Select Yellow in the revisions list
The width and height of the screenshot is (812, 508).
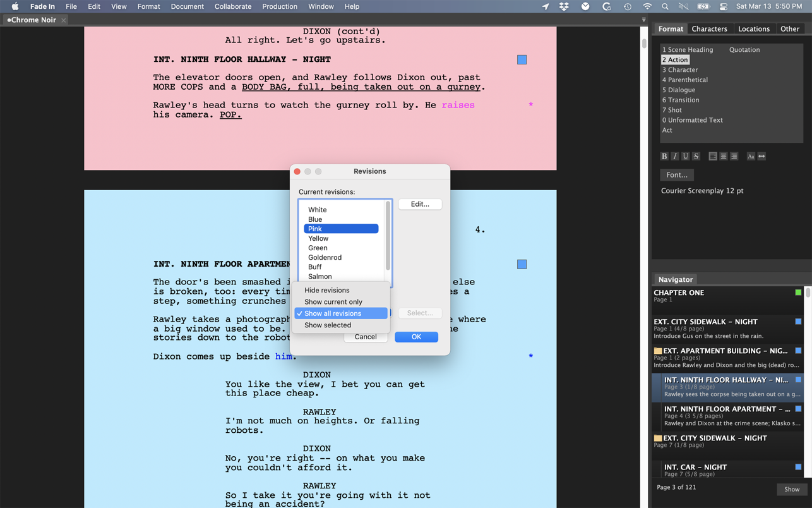pyautogui.click(x=318, y=238)
